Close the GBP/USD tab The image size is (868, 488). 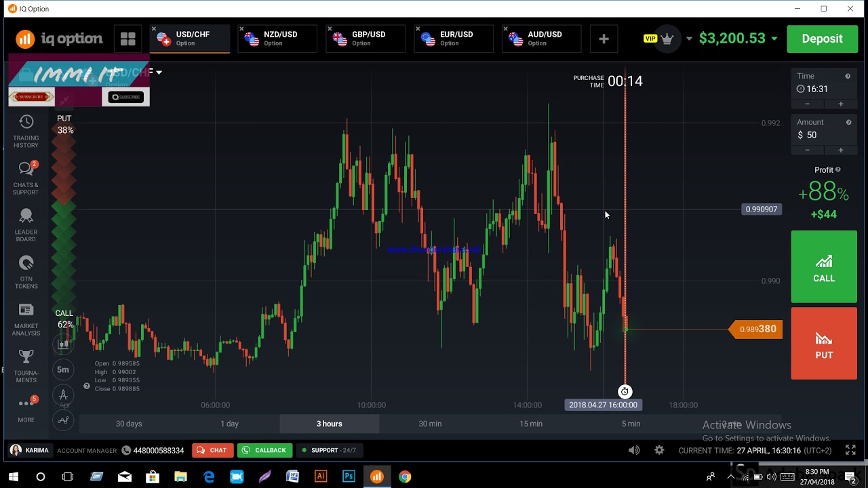tap(330, 29)
